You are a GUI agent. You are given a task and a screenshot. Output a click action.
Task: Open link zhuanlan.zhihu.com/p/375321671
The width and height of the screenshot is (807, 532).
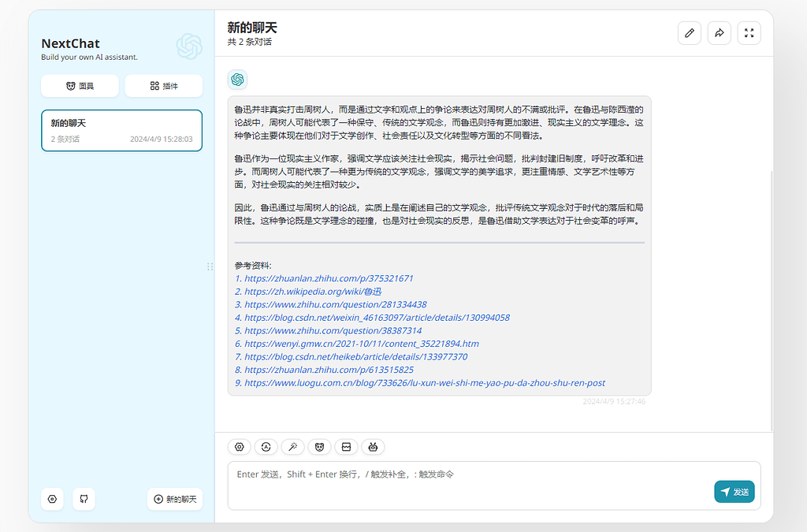tap(324, 278)
